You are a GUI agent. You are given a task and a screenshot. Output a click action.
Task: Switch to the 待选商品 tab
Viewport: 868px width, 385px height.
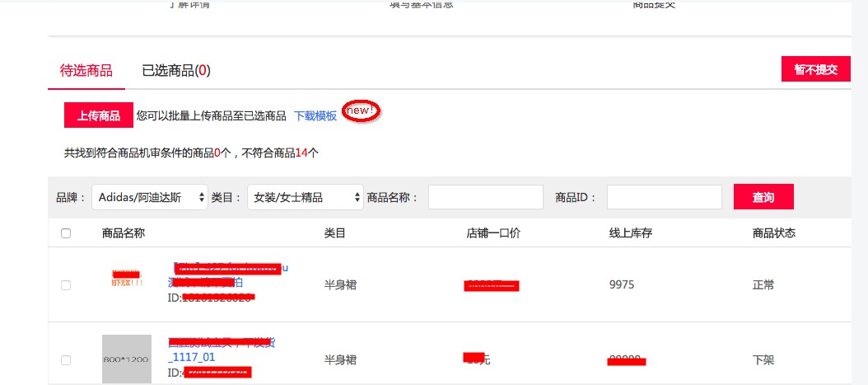(86, 71)
